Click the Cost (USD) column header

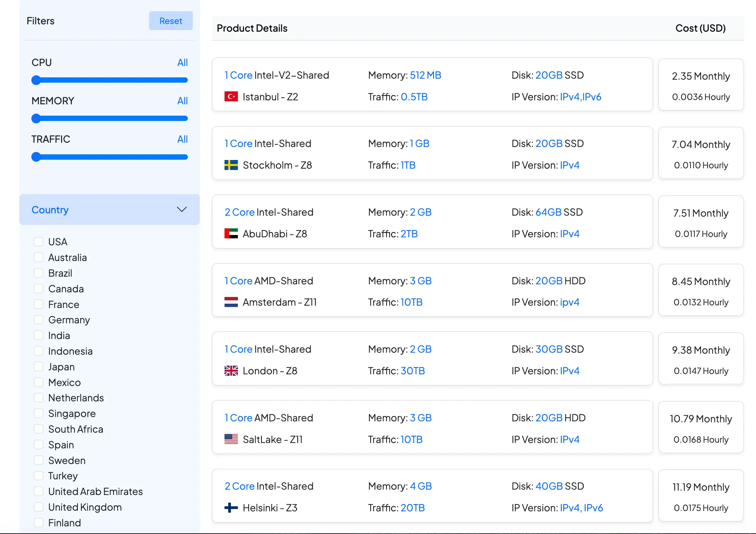(701, 28)
